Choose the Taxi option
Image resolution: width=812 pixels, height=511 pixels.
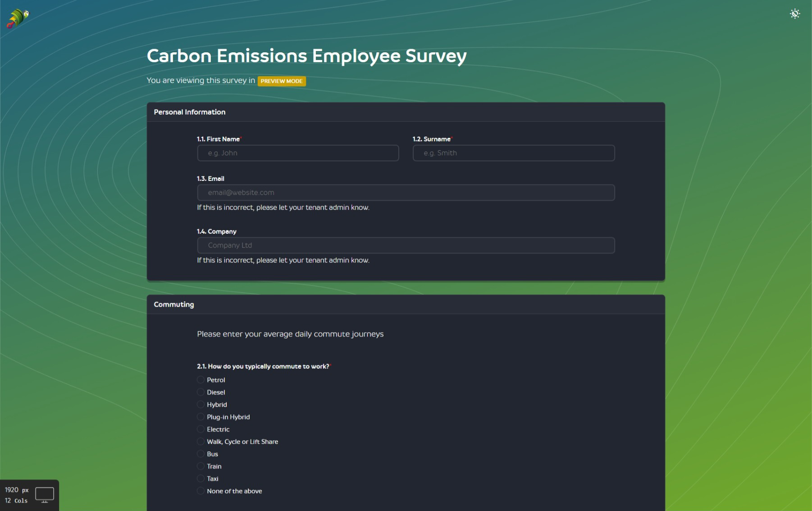point(201,479)
